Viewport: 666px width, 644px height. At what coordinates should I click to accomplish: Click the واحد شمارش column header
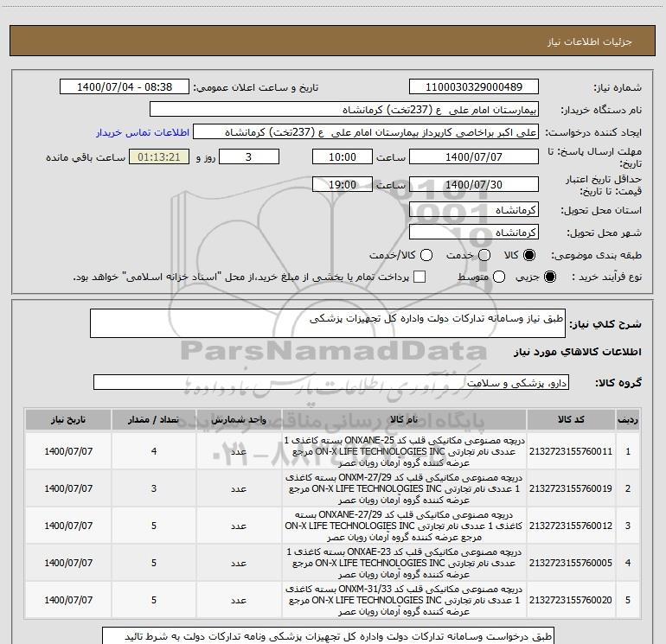click(x=239, y=420)
